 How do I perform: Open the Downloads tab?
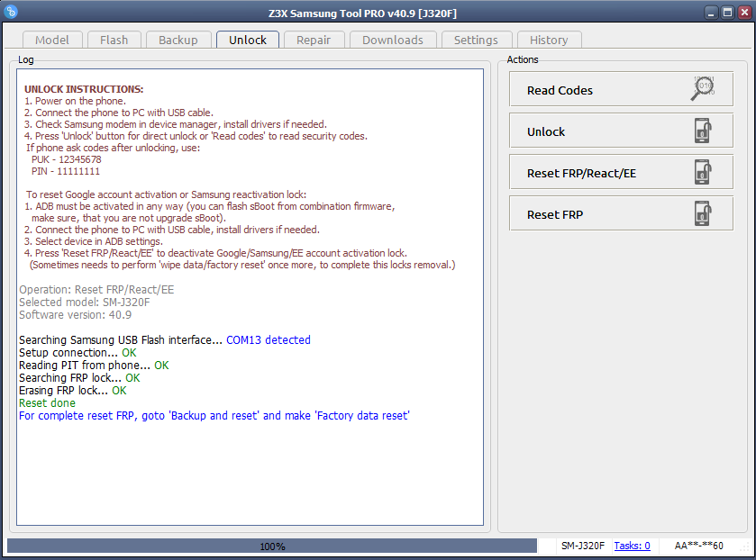coord(393,40)
